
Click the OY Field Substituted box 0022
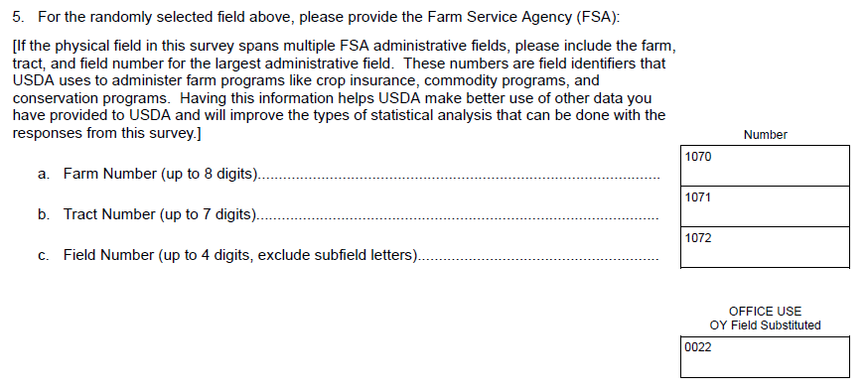(x=765, y=357)
